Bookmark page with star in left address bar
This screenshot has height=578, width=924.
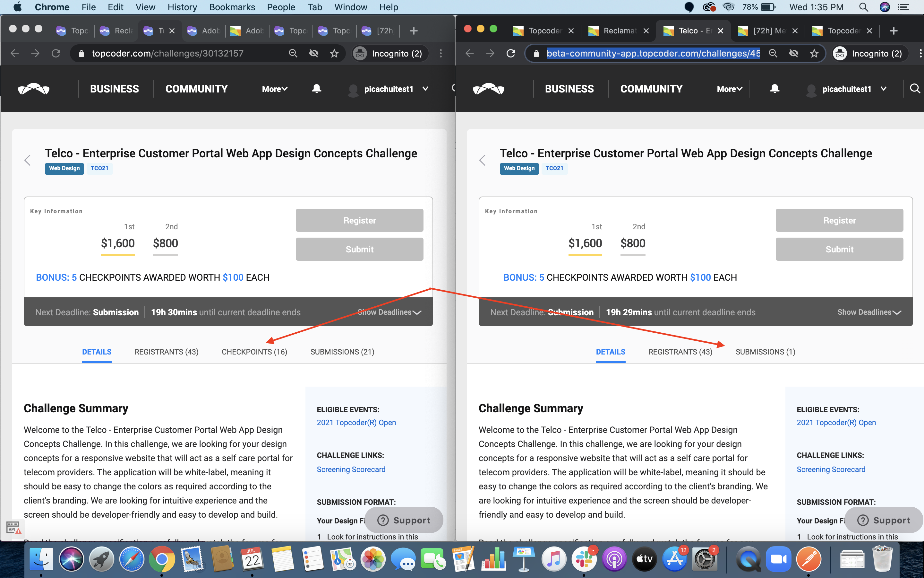click(x=334, y=53)
